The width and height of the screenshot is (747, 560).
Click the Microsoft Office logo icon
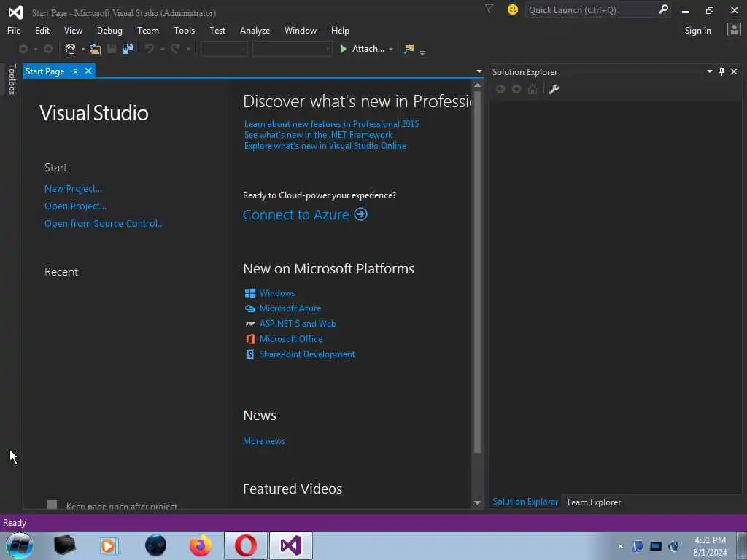point(250,339)
